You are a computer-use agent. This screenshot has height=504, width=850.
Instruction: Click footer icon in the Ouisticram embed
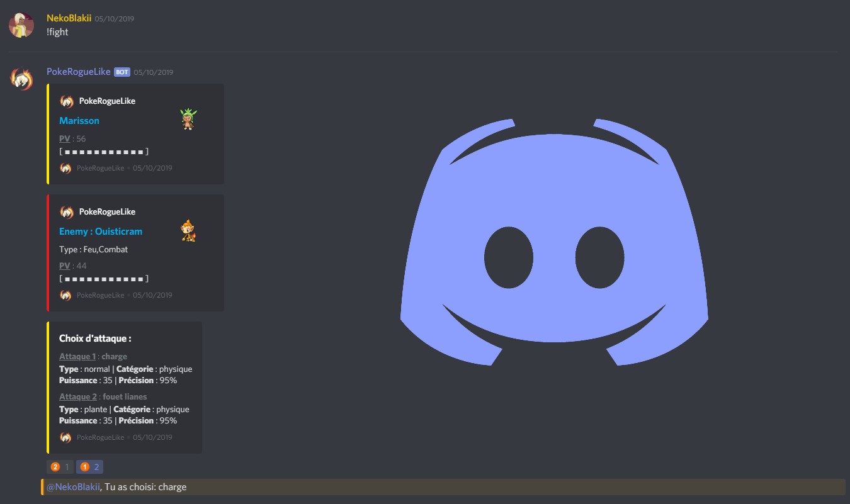pyautogui.click(x=65, y=295)
